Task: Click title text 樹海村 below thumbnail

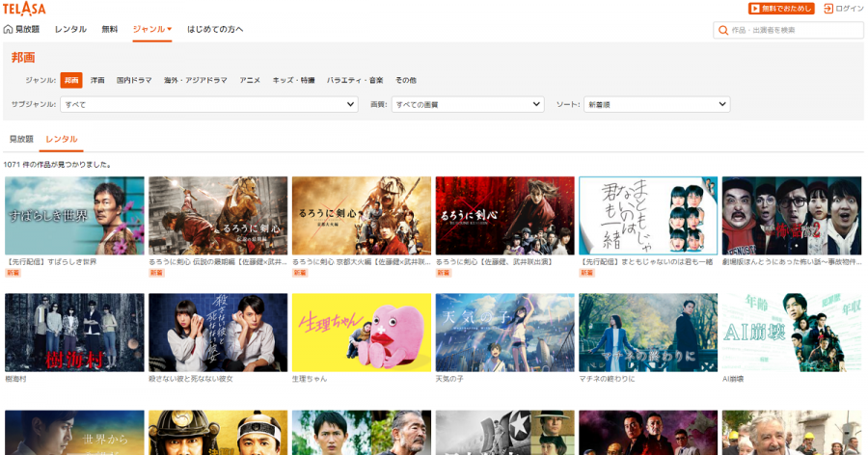Action: click(15, 379)
